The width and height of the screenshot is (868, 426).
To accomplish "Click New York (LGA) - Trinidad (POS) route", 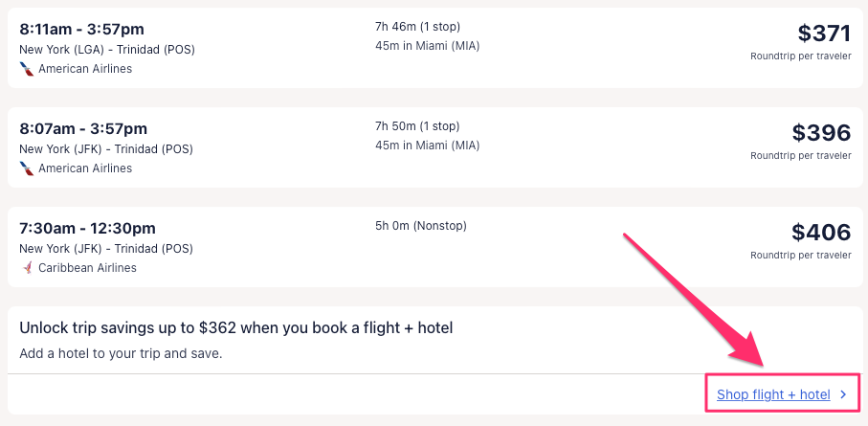I will 106,50.
